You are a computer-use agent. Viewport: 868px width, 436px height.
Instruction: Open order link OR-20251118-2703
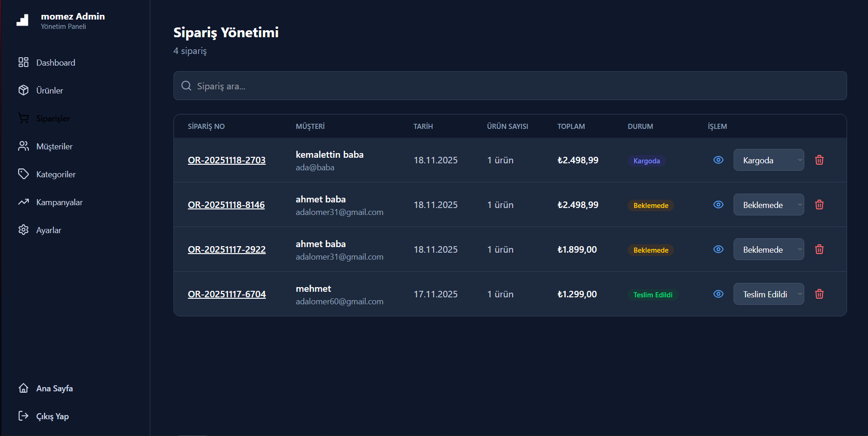click(x=227, y=160)
